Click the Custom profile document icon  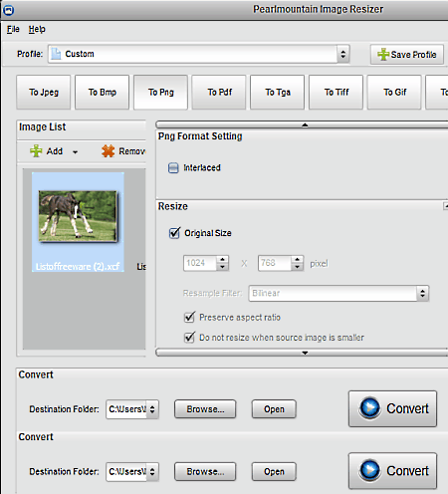pyautogui.click(x=56, y=54)
